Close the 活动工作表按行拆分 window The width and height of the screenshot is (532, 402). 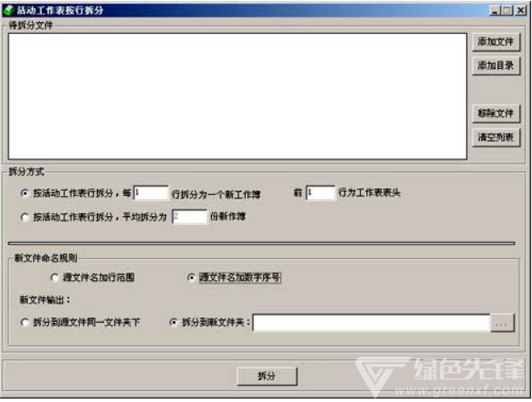(520, 10)
